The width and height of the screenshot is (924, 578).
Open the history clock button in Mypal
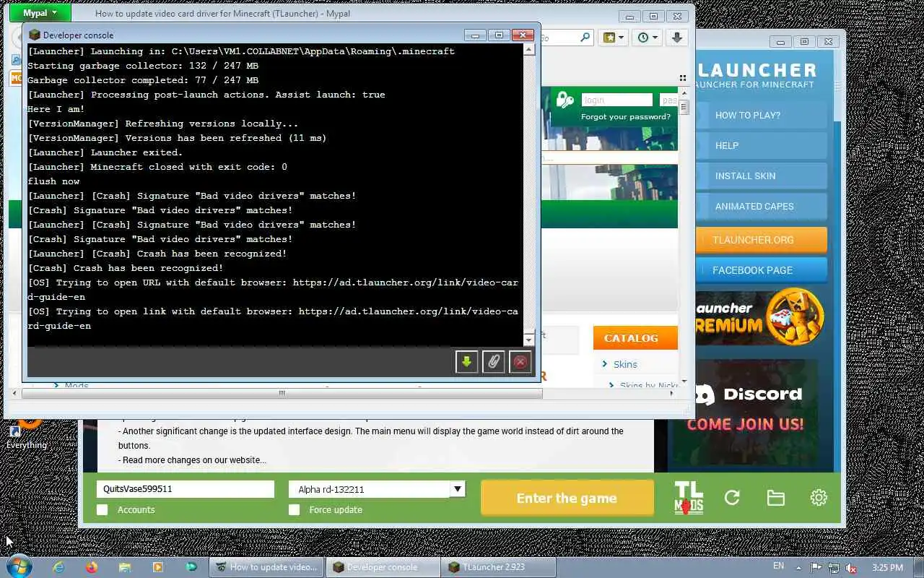pyautogui.click(x=643, y=38)
